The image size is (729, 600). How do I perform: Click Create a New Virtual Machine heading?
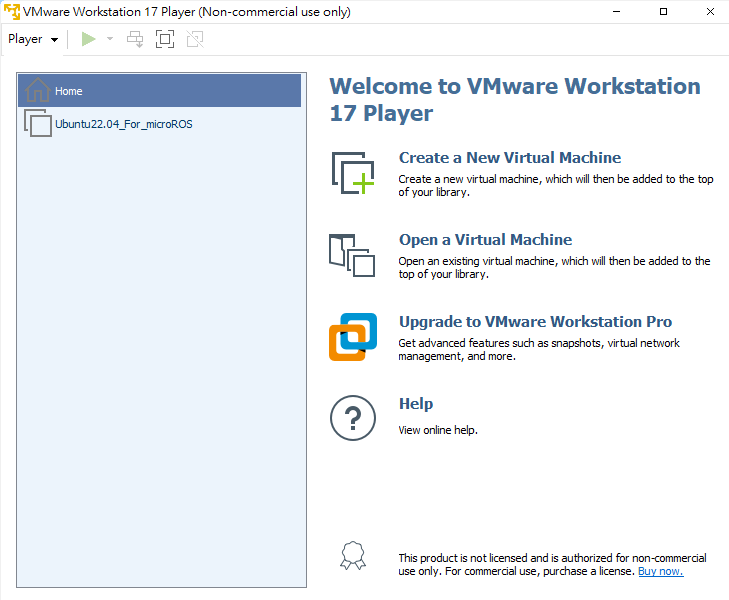(x=510, y=158)
